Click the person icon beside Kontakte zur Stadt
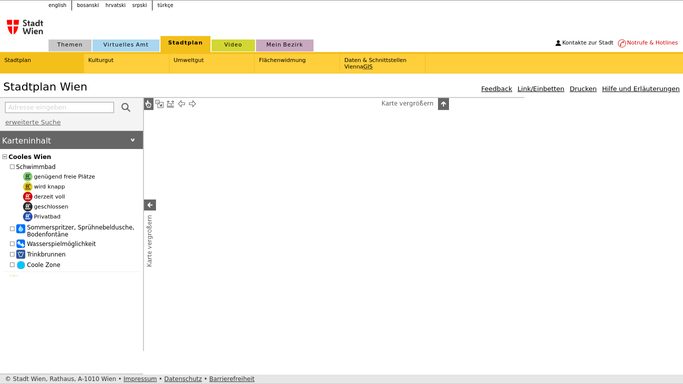The height and width of the screenshot is (384, 683). [x=558, y=43]
